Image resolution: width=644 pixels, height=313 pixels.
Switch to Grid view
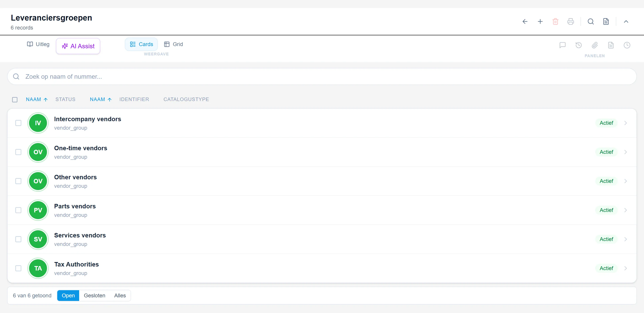coord(174,44)
